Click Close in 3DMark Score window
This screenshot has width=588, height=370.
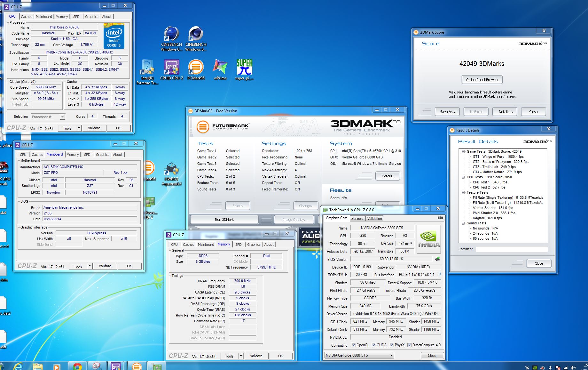[x=533, y=112]
